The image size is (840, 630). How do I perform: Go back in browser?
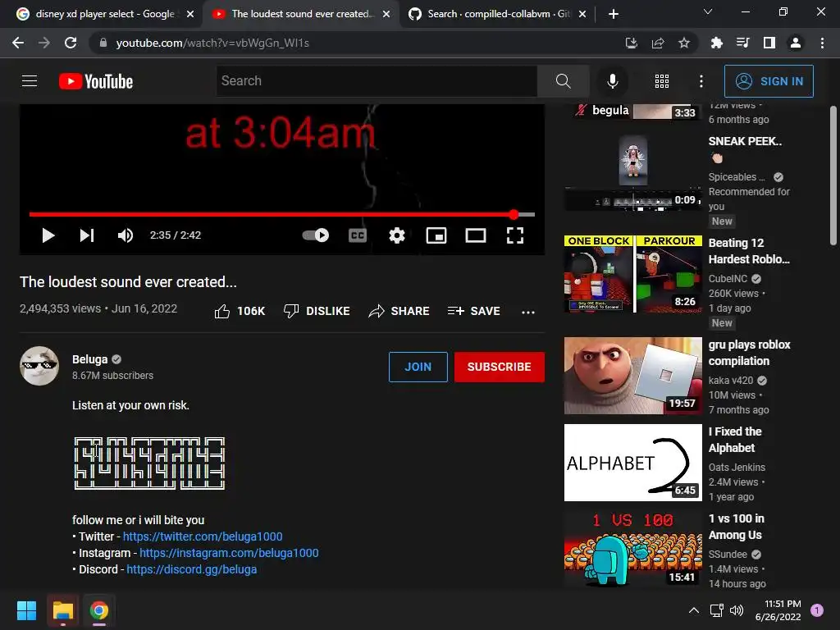(18, 43)
